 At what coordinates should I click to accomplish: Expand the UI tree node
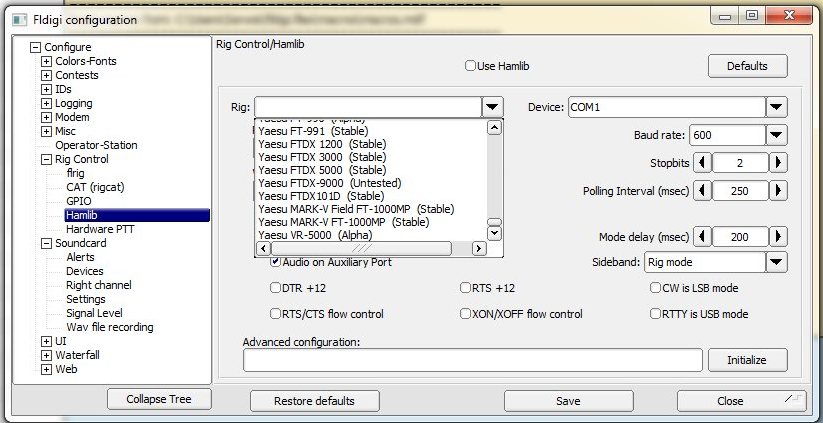click(x=47, y=342)
